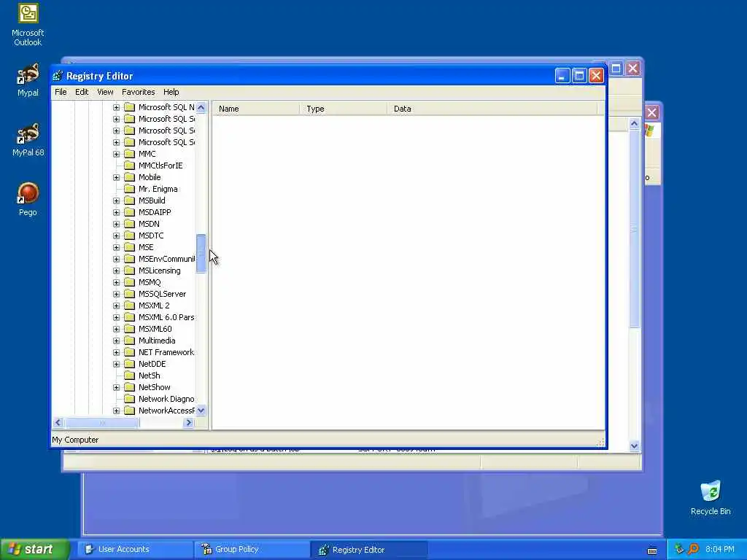
Task: Click the Registry Editor taskbar button
Action: [368, 550]
